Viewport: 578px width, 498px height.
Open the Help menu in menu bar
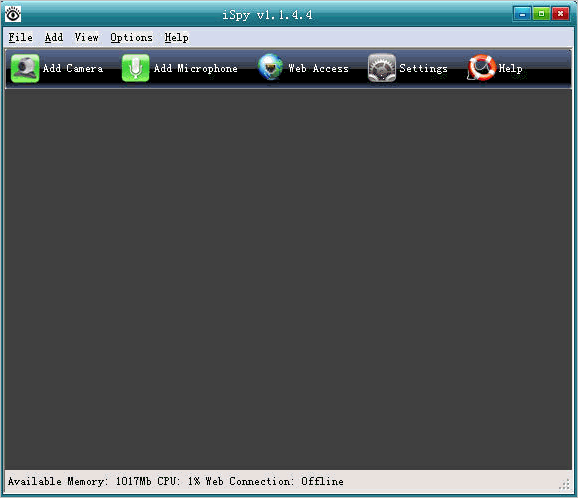[x=176, y=38]
